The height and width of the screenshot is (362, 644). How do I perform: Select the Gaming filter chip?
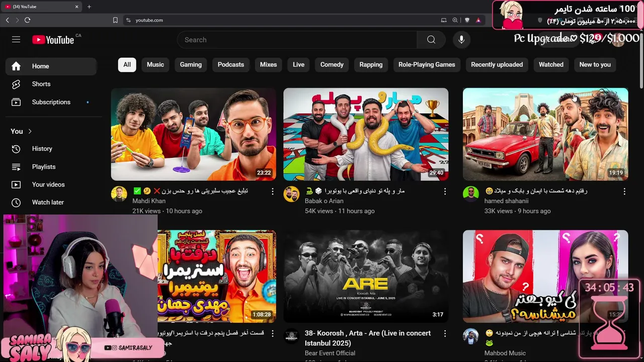(x=191, y=64)
